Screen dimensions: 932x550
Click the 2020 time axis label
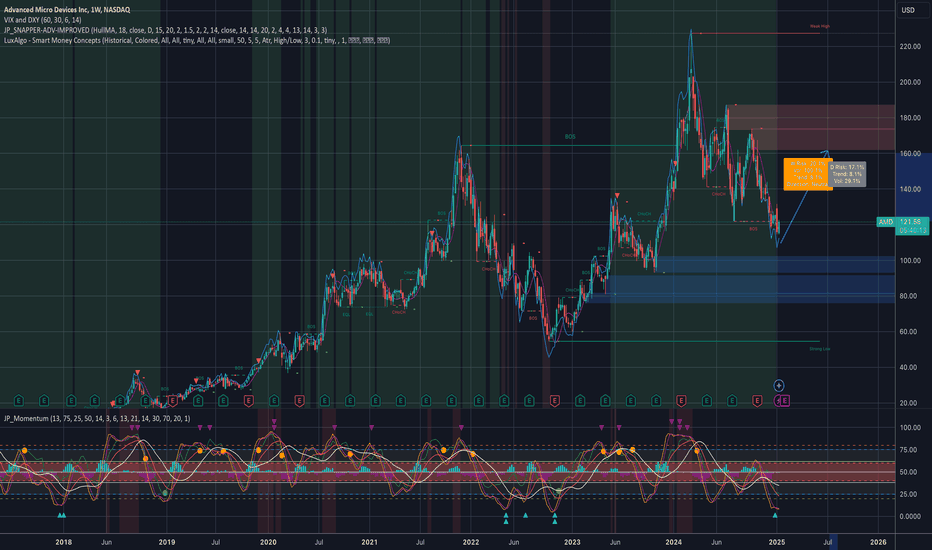click(268, 542)
